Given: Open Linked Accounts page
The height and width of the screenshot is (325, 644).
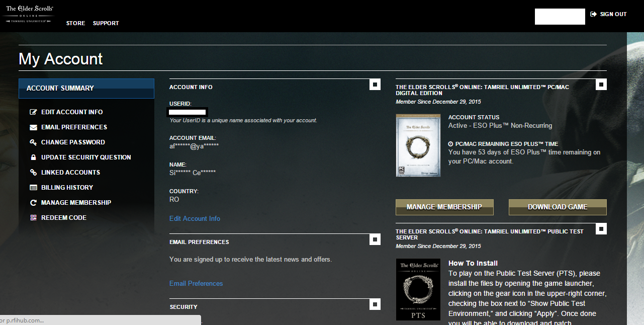Looking at the screenshot, I should 70,173.
